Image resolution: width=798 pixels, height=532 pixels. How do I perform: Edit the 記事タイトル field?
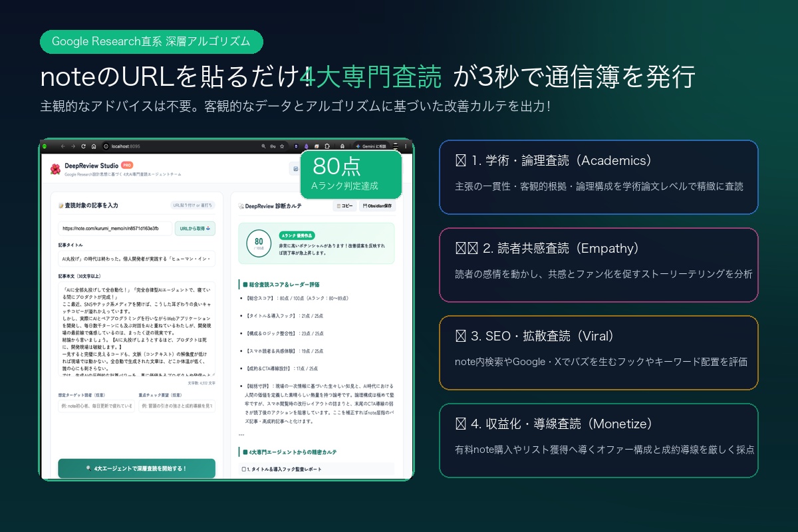136,258
